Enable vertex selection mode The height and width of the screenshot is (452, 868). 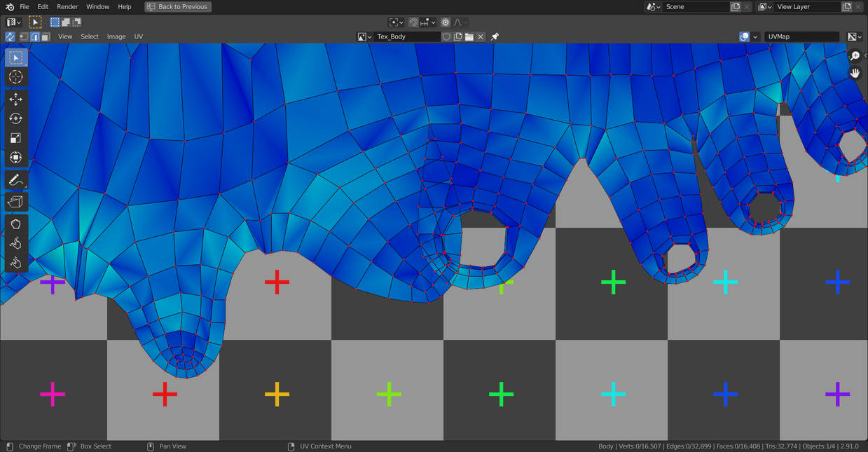24,36
